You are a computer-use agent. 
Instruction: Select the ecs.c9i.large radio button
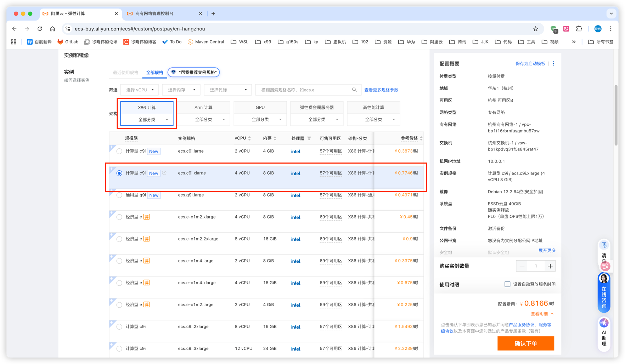119,151
